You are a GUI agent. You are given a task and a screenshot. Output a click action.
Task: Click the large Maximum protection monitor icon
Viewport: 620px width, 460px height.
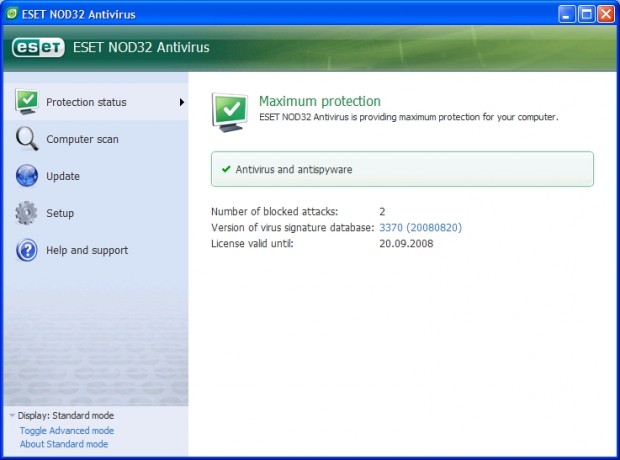pos(230,112)
